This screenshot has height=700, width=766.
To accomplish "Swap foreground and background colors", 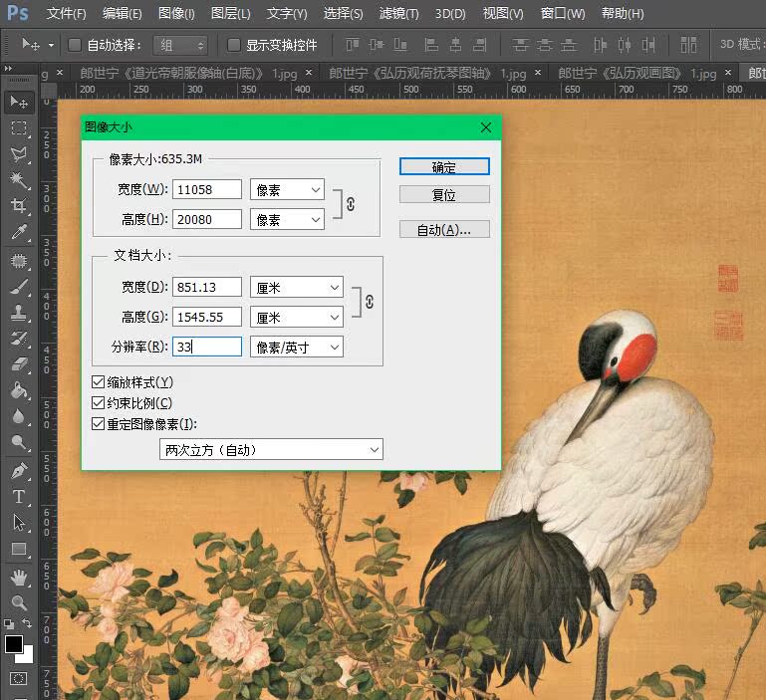I will point(27,623).
